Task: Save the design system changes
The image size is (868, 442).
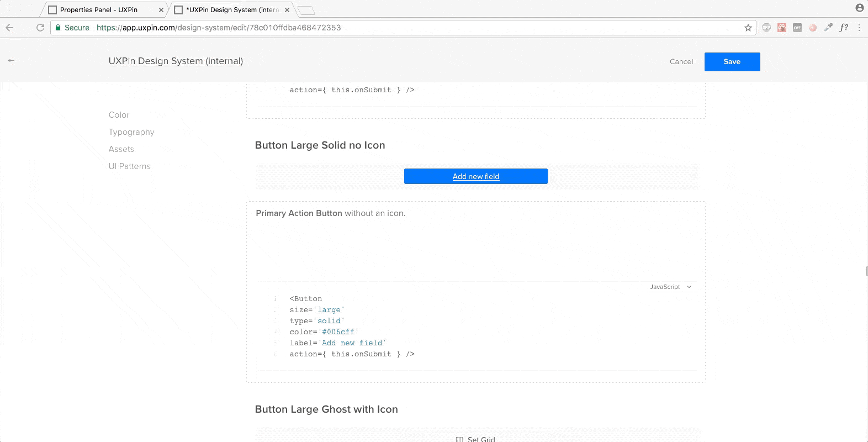Action: [x=732, y=62]
